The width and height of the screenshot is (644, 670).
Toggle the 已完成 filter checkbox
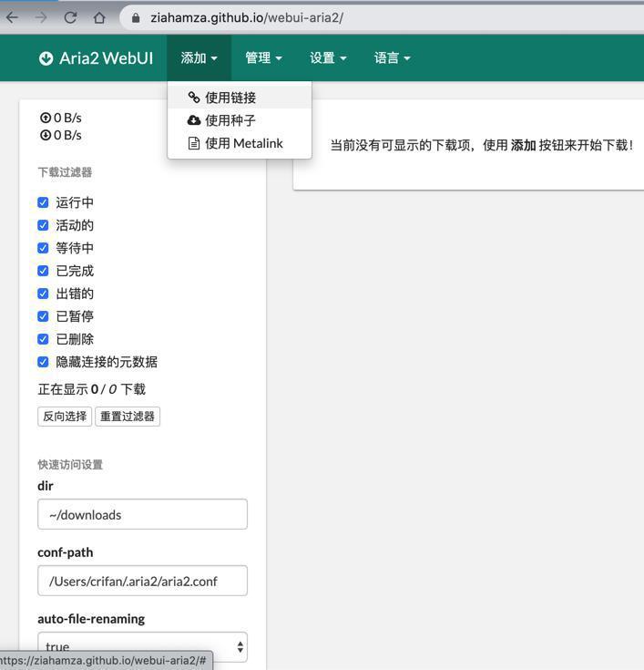(x=43, y=271)
